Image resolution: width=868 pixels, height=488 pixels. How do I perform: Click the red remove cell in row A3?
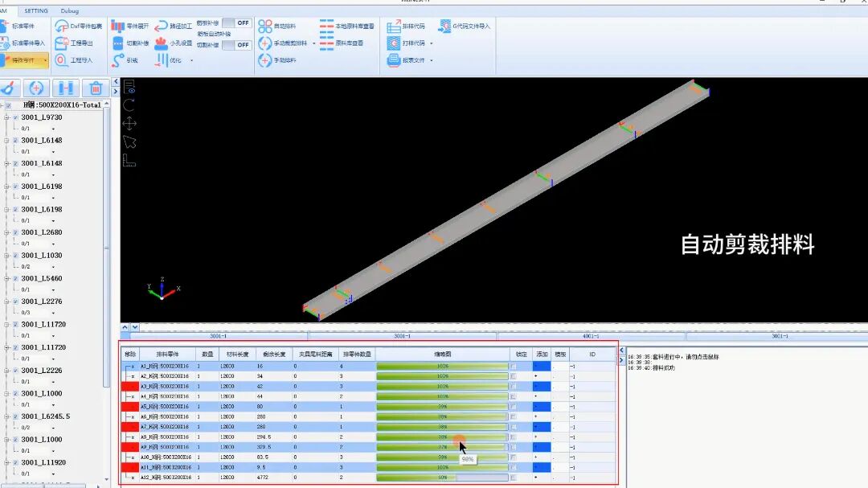pyautogui.click(x=131, y=387)
